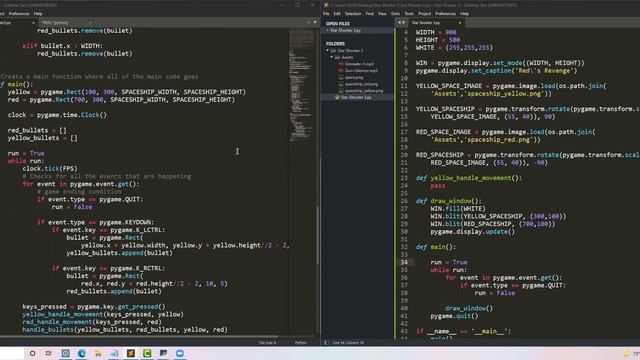The image size is (640, 360).
Task: Open Gun+Silencer.mp3 in the sidebar
Action: (x=361, y=71)
